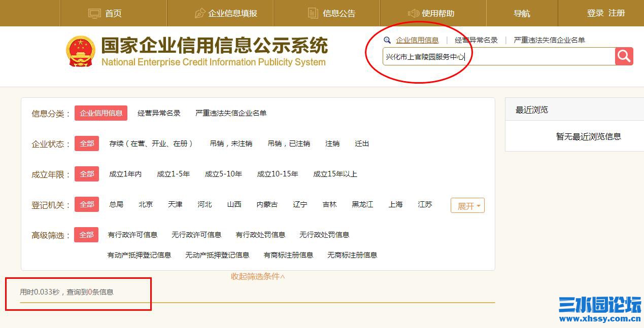Viewport: 644px width, 328px height.
Task: Expand the 展开 registration authority list
Action: click(467, 205)
